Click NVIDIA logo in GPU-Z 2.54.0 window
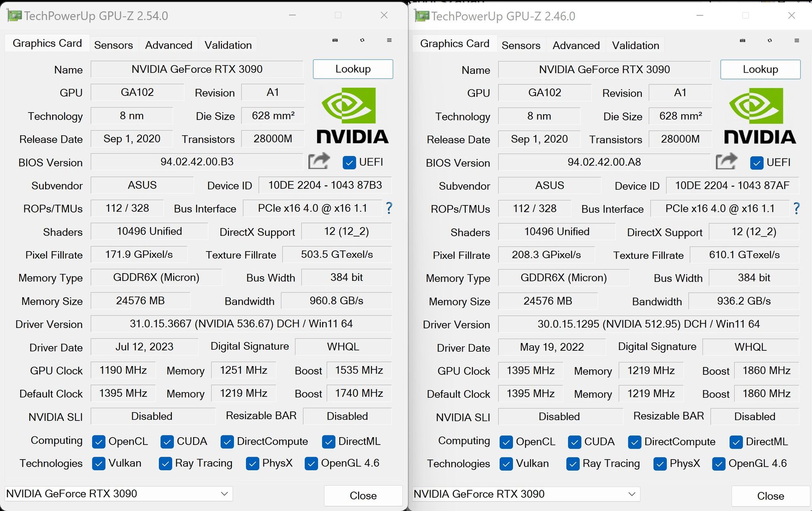Screen dimensions: 812x511 click(x=353, y=115)
